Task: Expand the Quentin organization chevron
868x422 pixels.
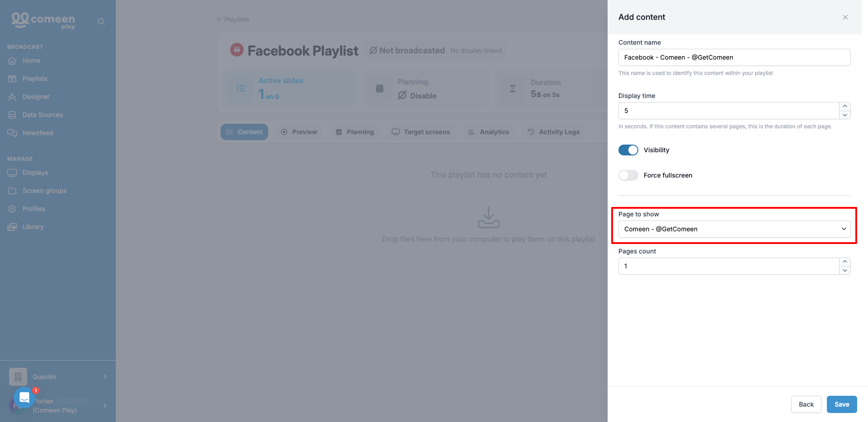Action: click(x=105, y=377)
